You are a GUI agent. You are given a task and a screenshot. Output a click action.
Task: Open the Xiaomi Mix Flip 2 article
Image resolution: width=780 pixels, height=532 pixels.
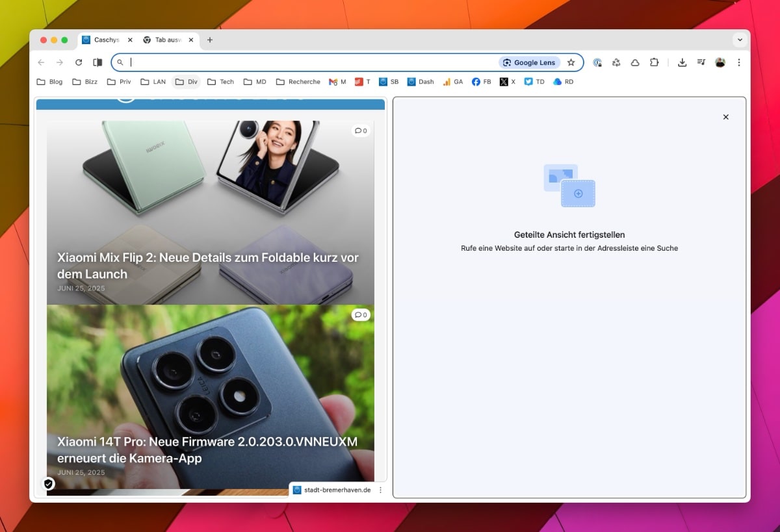coord(207,265)
